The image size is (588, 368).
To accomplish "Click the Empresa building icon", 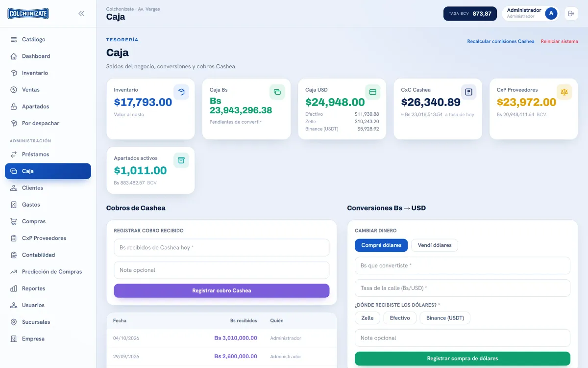I will 14,339.
